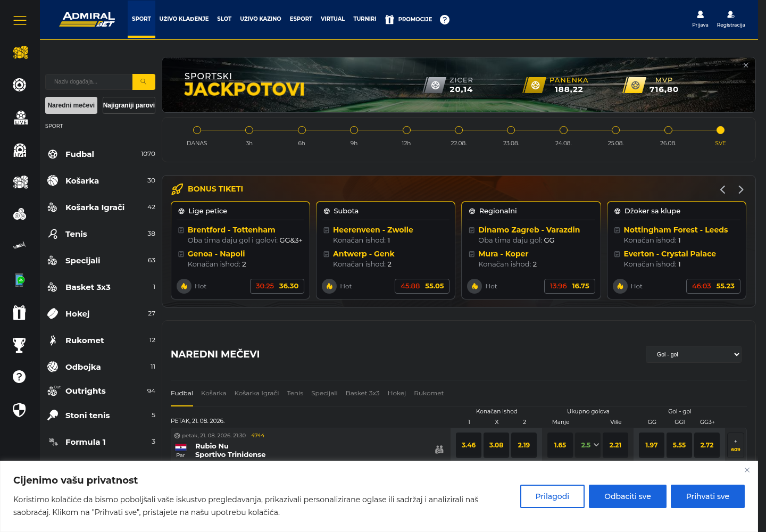Click the yellow search magnifier button
Image resolution: width=766 pixels, height=532 pixels.
pyautogui.click(x=144, y=82)
